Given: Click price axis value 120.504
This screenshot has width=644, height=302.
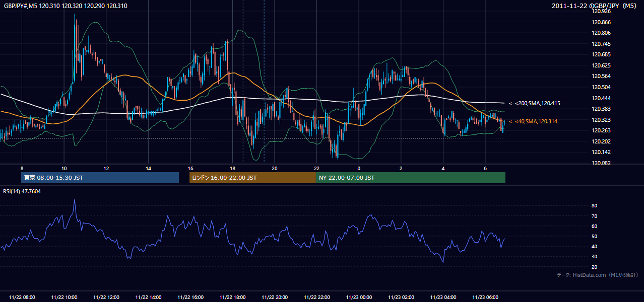Looking at the screenshot, I should pos(601,87).
